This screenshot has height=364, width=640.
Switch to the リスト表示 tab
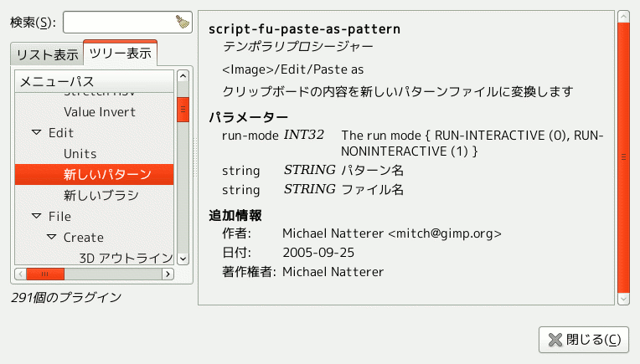pyautogui.click(x=45, y=54)
